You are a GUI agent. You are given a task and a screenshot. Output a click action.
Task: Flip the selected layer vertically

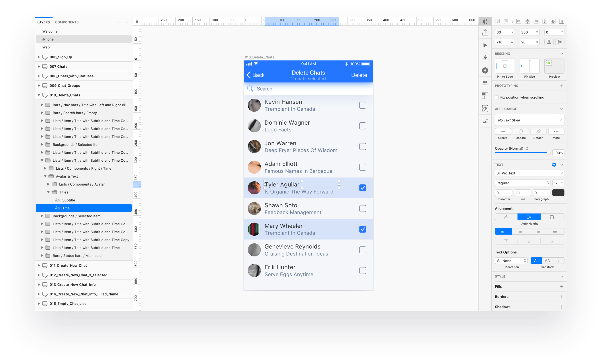[559, 42]
